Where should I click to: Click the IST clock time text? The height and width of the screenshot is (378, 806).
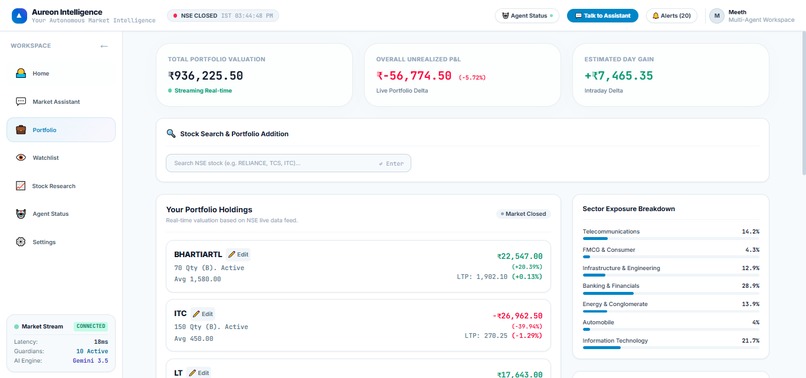(247, 16)
